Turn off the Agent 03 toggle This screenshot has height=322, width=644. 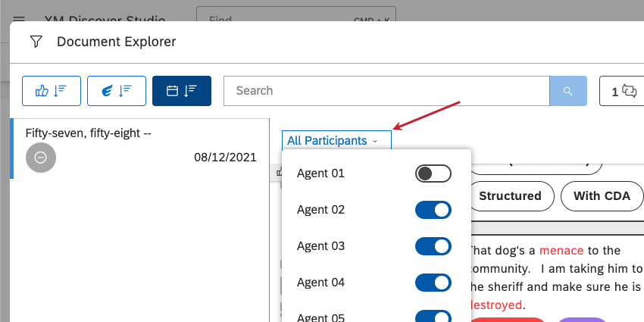433,246
